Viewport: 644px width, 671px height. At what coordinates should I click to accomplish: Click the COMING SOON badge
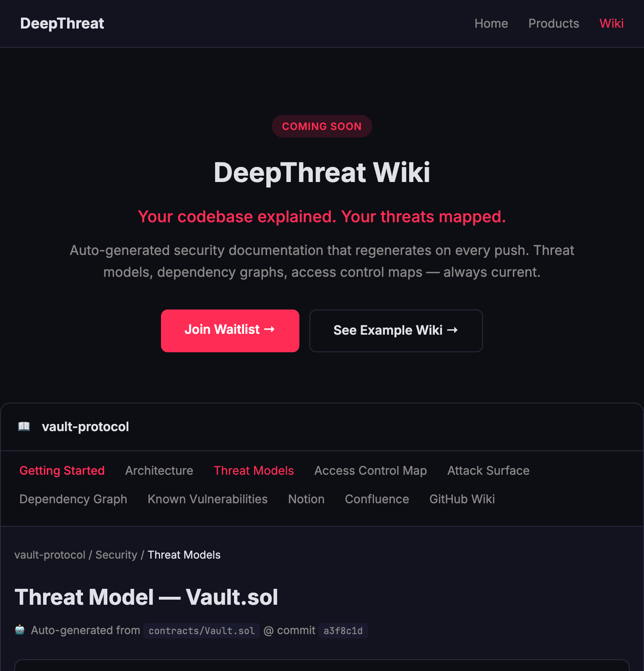pyautogui.click(x=322, y=126)
